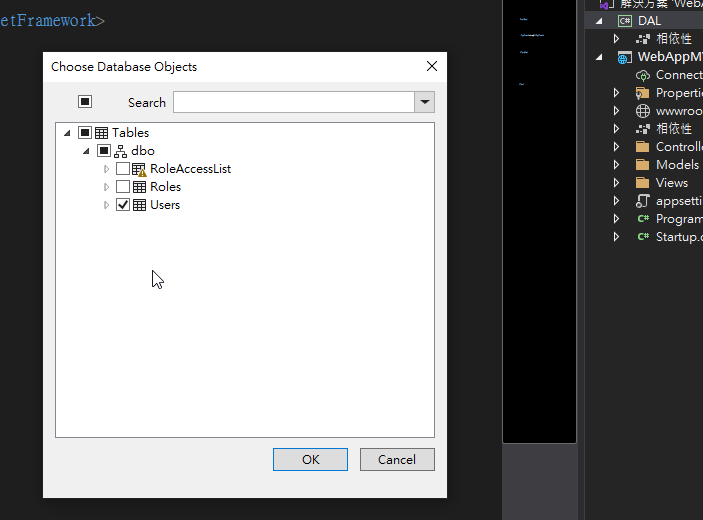
Task: Click the dbo schema hierarchy icon
Action: 120,151
